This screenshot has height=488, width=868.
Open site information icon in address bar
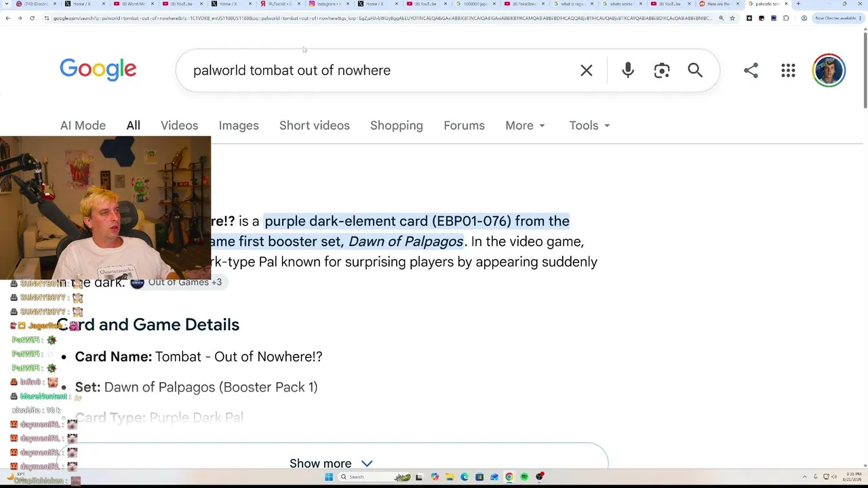point(47,18)
